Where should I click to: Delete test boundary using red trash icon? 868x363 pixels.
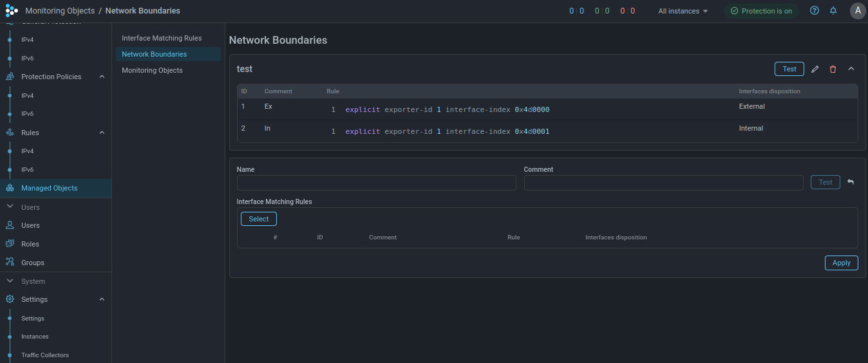click(x=833, y=70)
